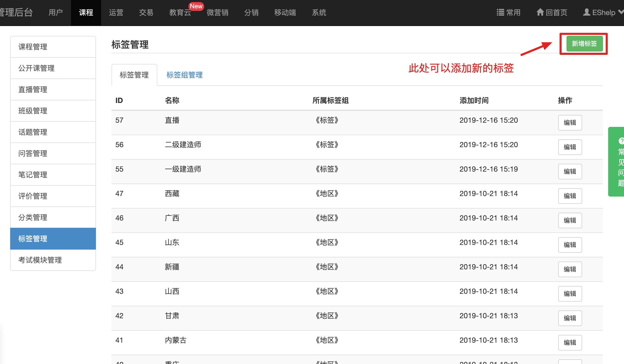Open the 系统 navigation menu

[319, 12]
